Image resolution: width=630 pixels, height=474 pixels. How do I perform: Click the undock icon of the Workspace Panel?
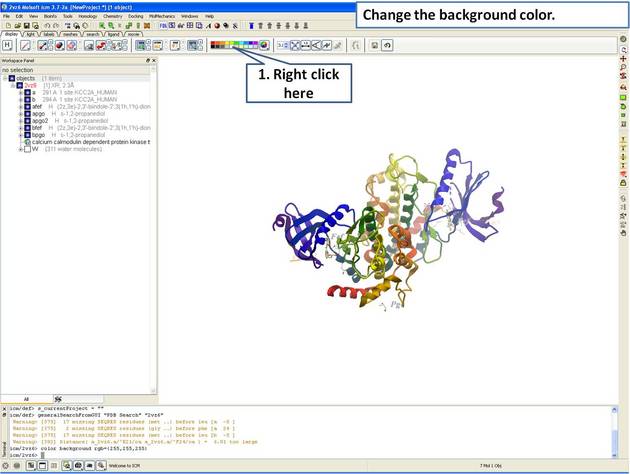(x=147, y=61)
